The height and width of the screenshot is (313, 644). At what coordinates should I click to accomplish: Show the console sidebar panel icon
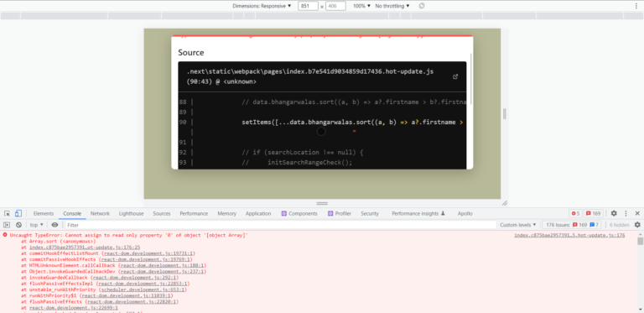[7, 225]
